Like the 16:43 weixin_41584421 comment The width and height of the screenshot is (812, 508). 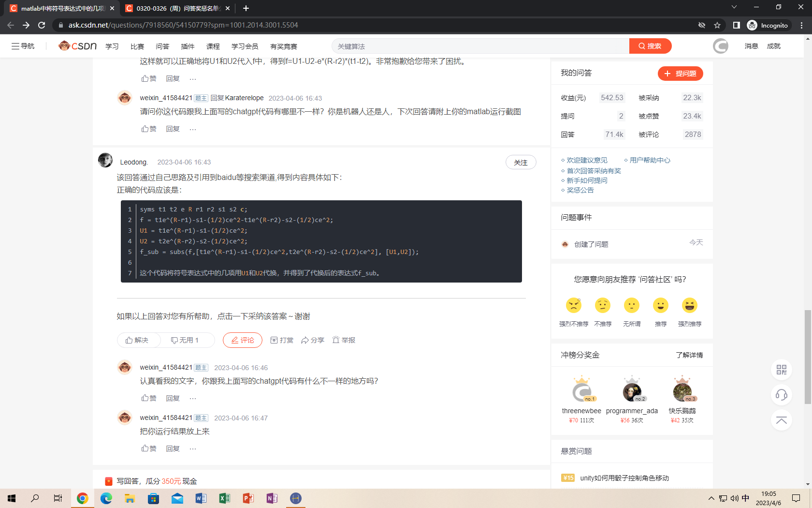tap(149, 129)
